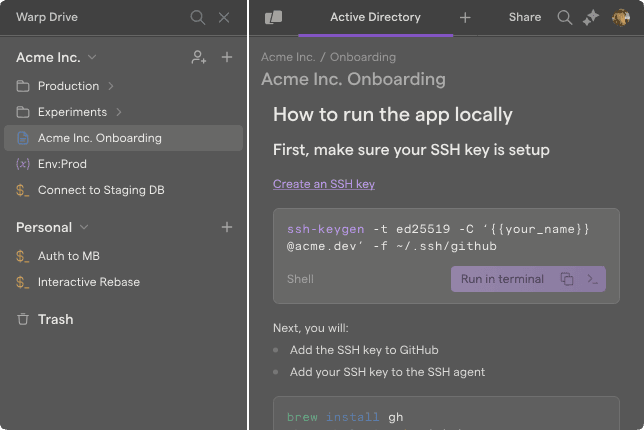Insert ssh-keygen command into terminal prompt icon
The height and width of the screenshot is (430, 644).
[592, 279]
